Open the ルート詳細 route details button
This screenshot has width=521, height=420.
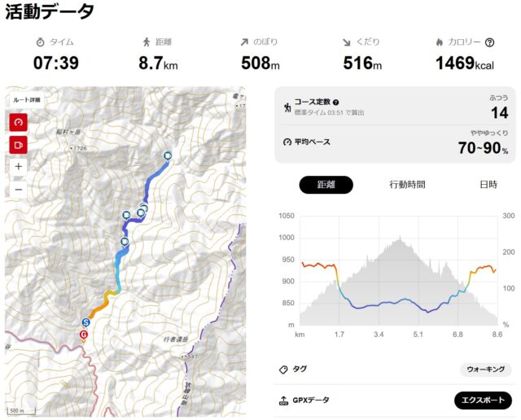[x=27, y=99]
